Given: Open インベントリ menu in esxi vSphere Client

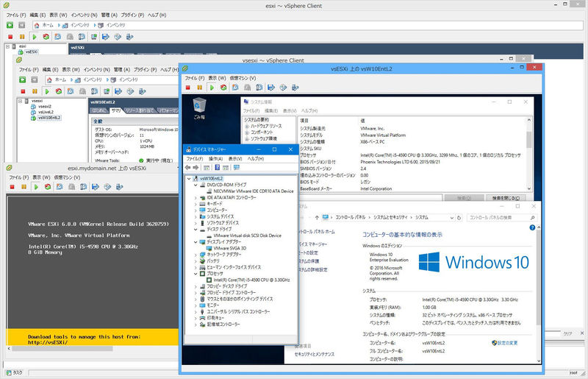Looking at the screenshot, I should pos(84,15).
